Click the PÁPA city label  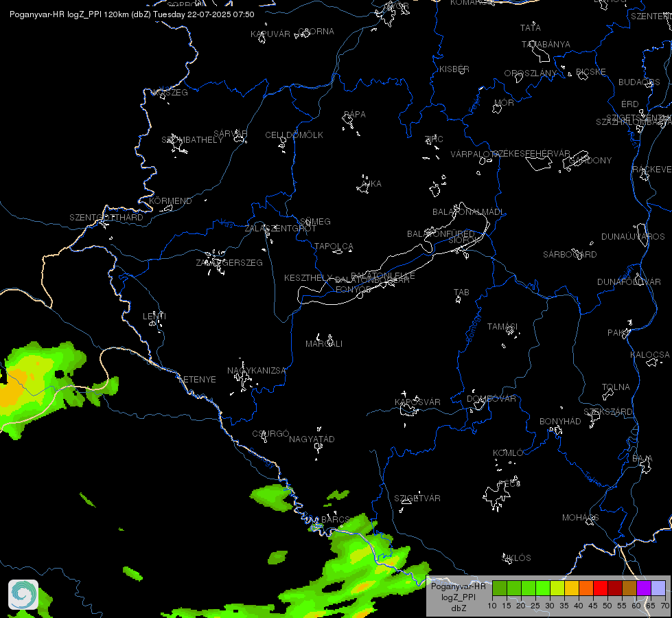click(x=355, y=115)
